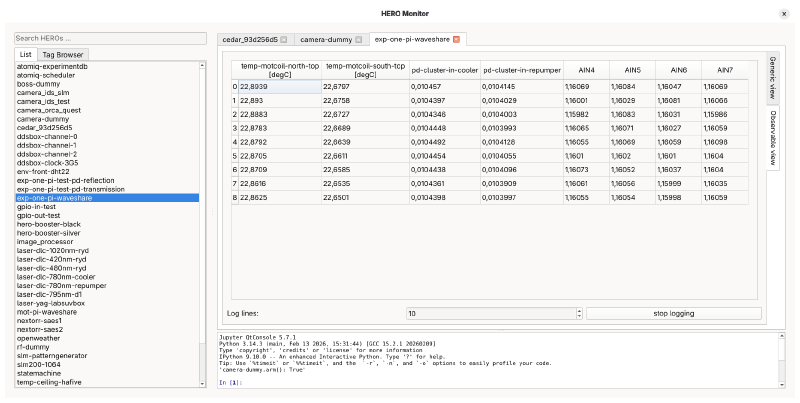
Task: Select ddsbox-channel-2 in the list
Action: click(107, 154)
